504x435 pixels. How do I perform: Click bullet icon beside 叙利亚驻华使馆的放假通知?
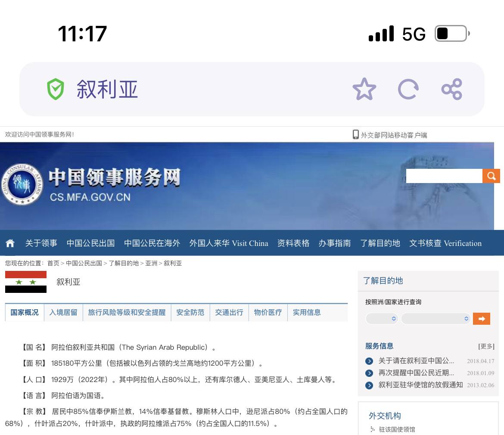pos(369,385)
